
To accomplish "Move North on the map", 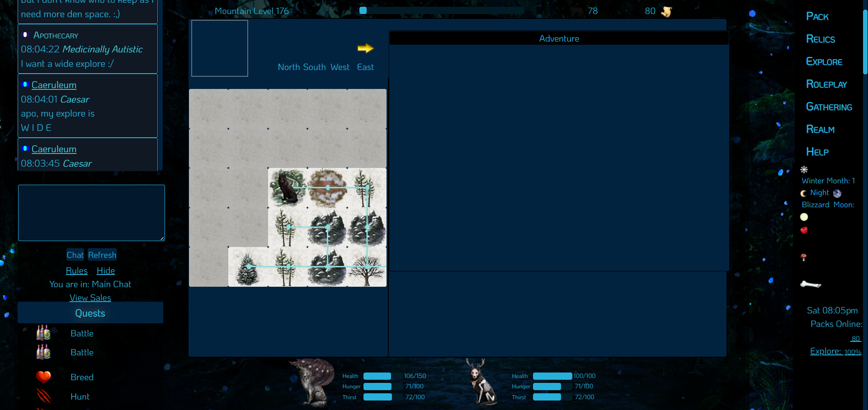I will (x=289, y=67).
